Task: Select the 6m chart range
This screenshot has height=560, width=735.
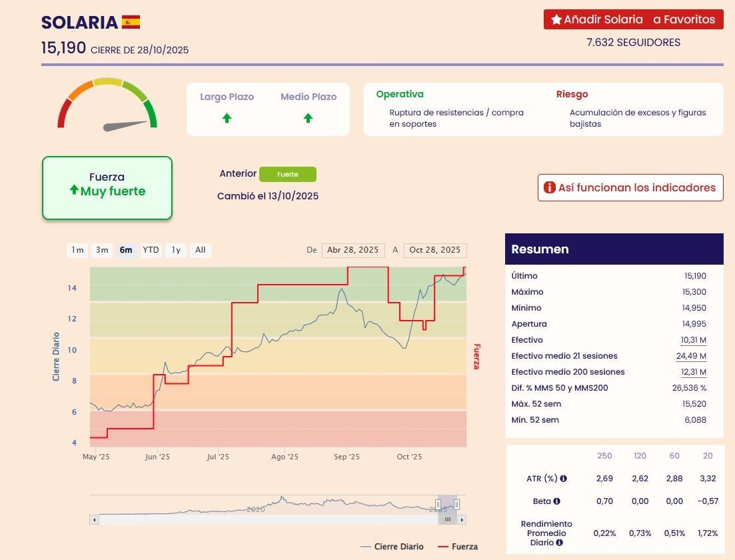Action: 126,250
